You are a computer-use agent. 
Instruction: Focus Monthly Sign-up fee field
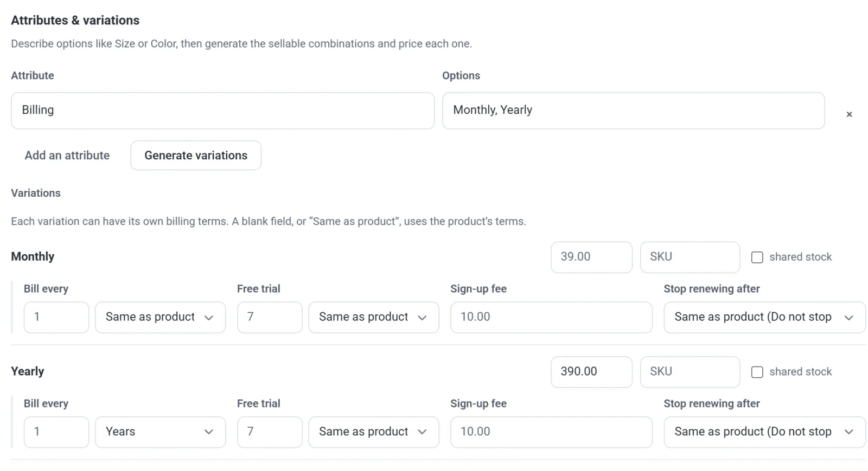click(551, 317)
